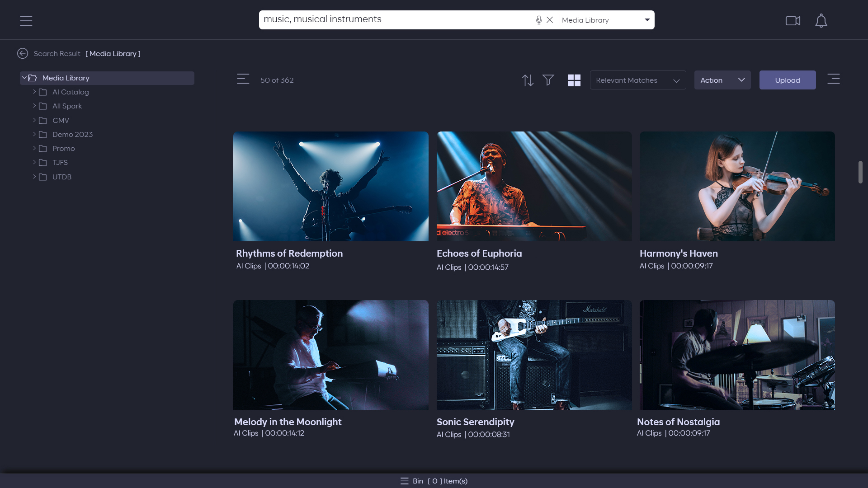Open the video camera recording icon
Screen dimensions: 868x488
(793, 21)
